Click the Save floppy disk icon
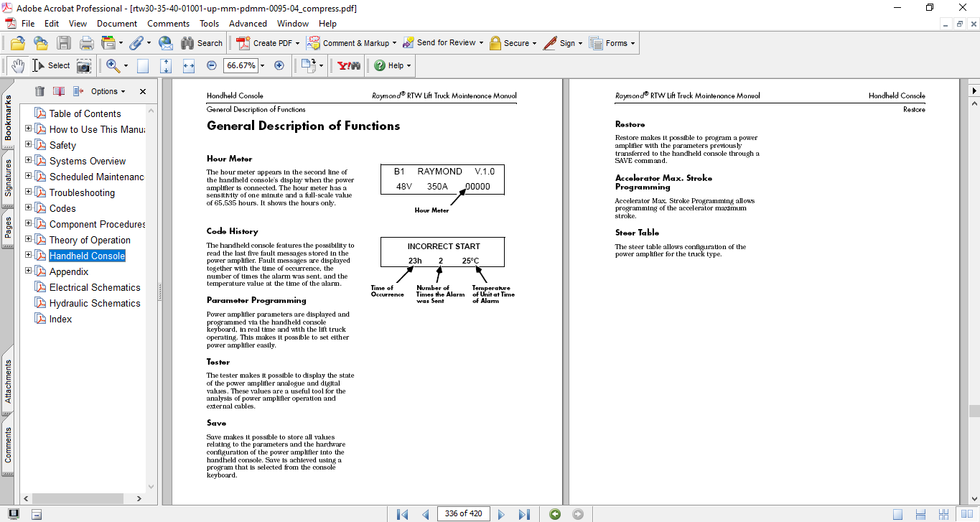Viewport: 980px width, 522px height. click(64, 43)
